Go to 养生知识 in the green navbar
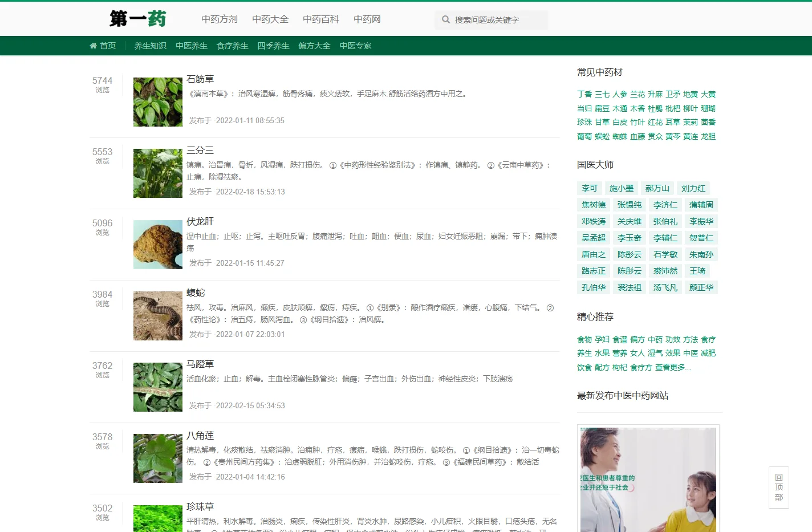 pyautogui.click(x=151, y=46)
